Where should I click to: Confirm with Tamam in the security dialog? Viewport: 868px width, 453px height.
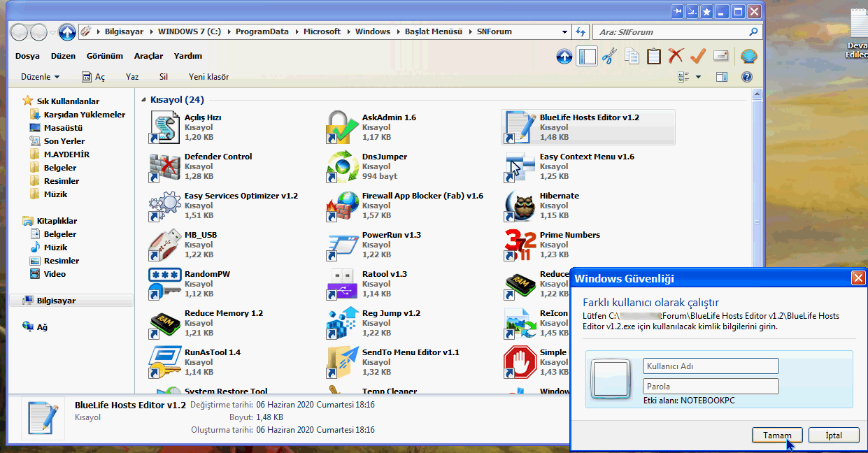tap(777, 435)
